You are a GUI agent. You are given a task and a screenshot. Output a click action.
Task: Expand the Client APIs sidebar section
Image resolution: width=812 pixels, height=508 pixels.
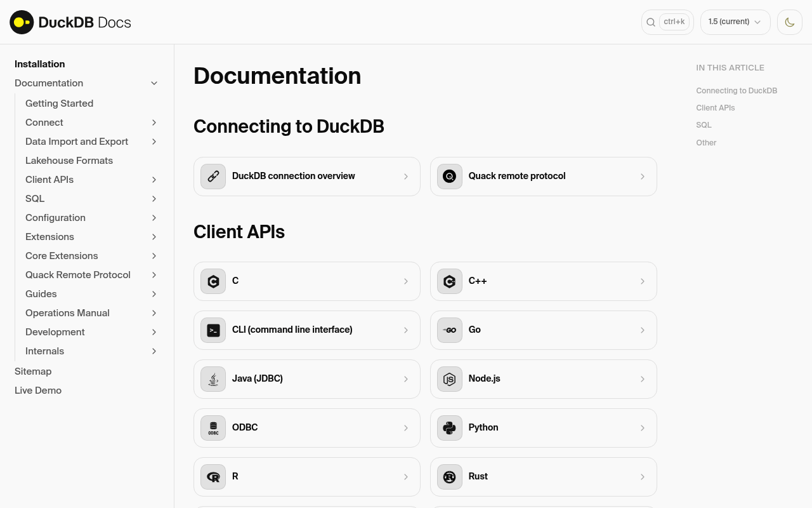coord(154,180)
